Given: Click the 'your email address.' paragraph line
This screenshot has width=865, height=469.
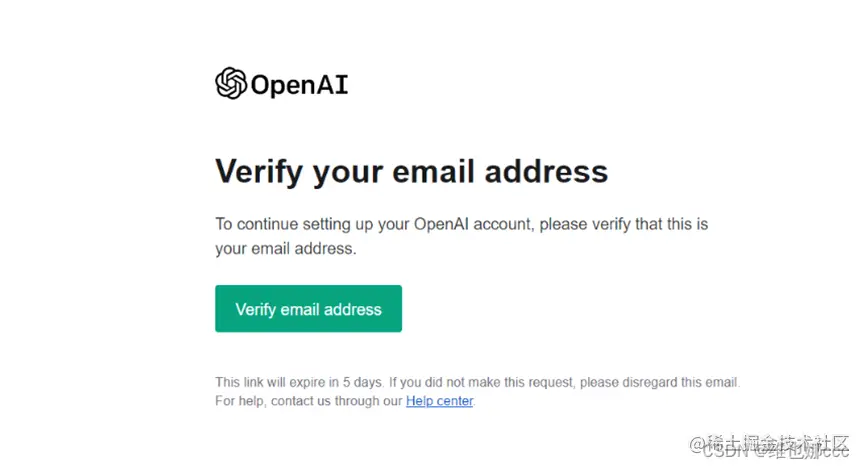Looking at the screenshot, I should (x=286, y=249).
